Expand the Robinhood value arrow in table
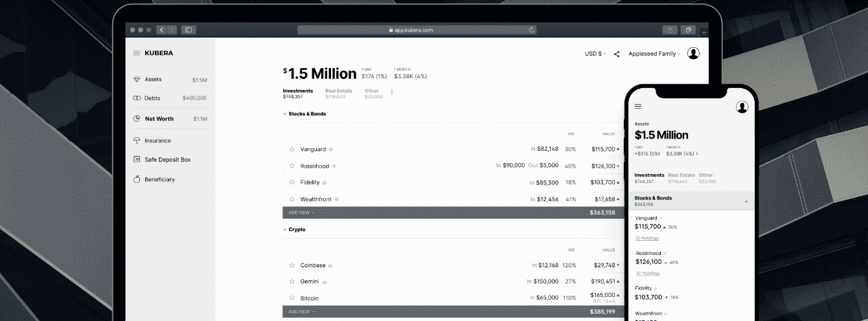This screenshot has width=868, height=321. 617,166
